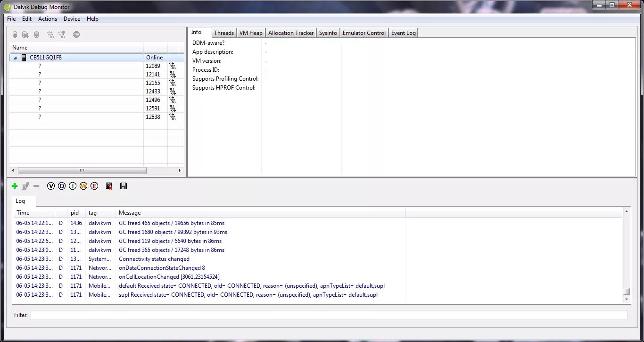Click the device list scroll right arrow
Image resolution: width=644 pixels, height=342 pixels.
[x=180, y=170]
